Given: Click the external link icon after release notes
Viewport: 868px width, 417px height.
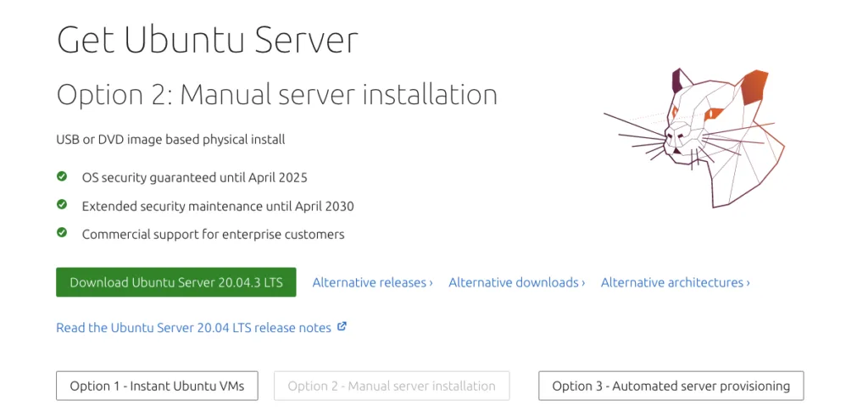Looking at the screenshot, I should coord(342,326).
